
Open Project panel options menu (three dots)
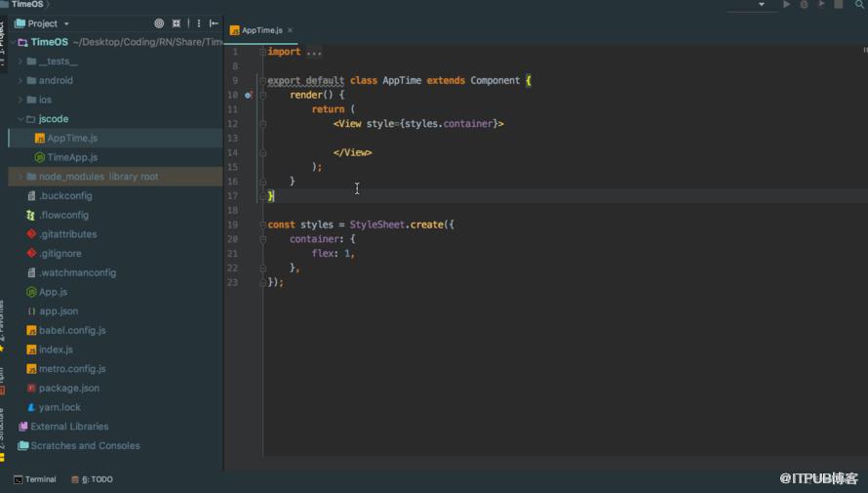point(199,23)
